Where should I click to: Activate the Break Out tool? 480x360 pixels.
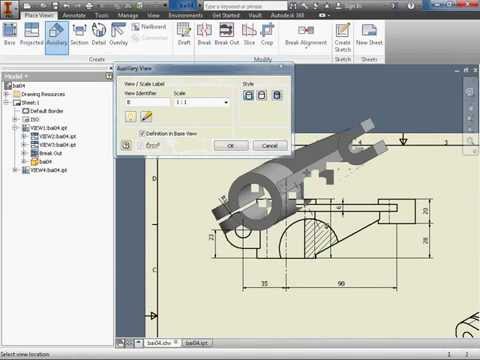(227, 34)
